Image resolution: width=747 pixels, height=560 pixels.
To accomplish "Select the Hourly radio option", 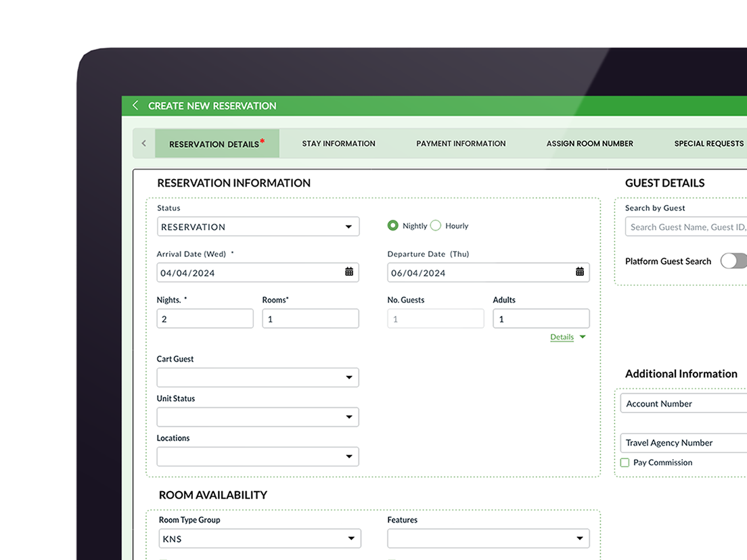I will coord(436,225).
